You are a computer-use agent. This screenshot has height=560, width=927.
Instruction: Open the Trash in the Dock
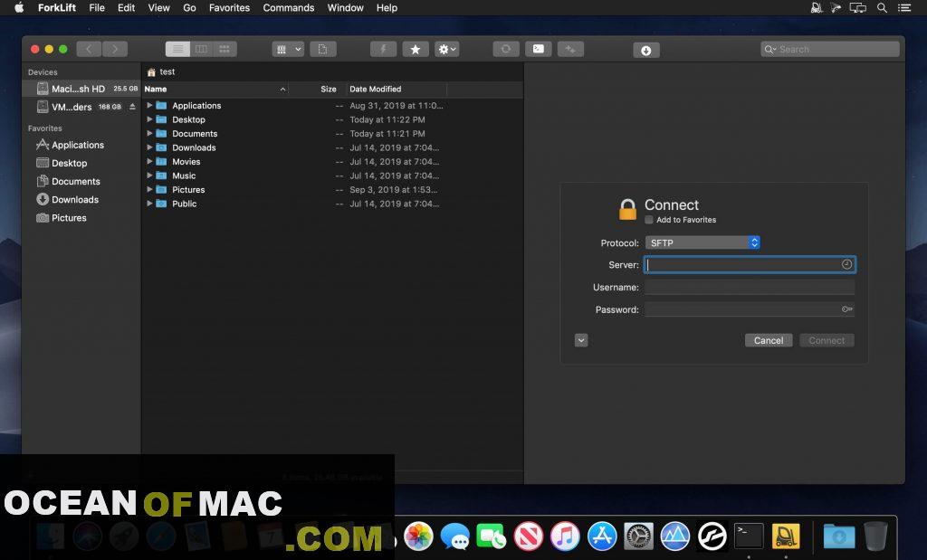pyautogui.click(x=875, y=536)
